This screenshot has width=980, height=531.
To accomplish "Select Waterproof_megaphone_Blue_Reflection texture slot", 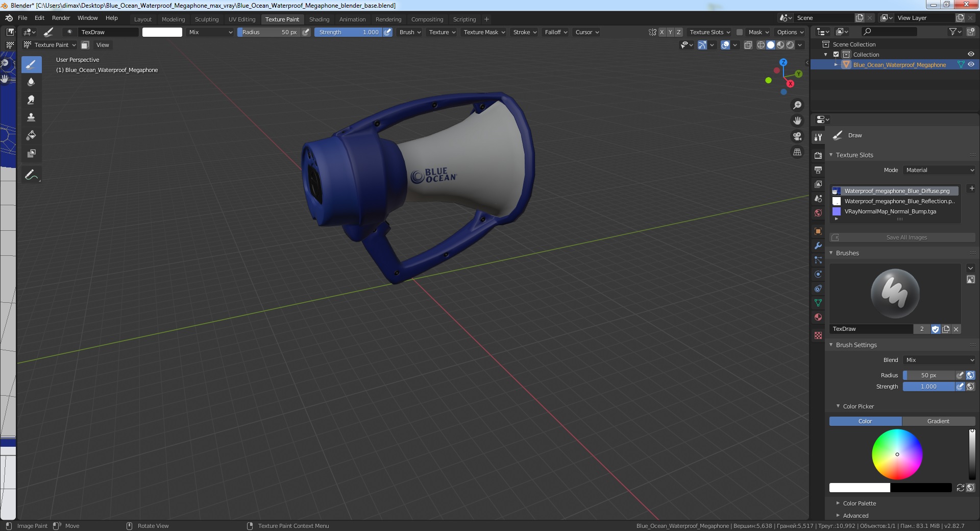I will (895, 201).
